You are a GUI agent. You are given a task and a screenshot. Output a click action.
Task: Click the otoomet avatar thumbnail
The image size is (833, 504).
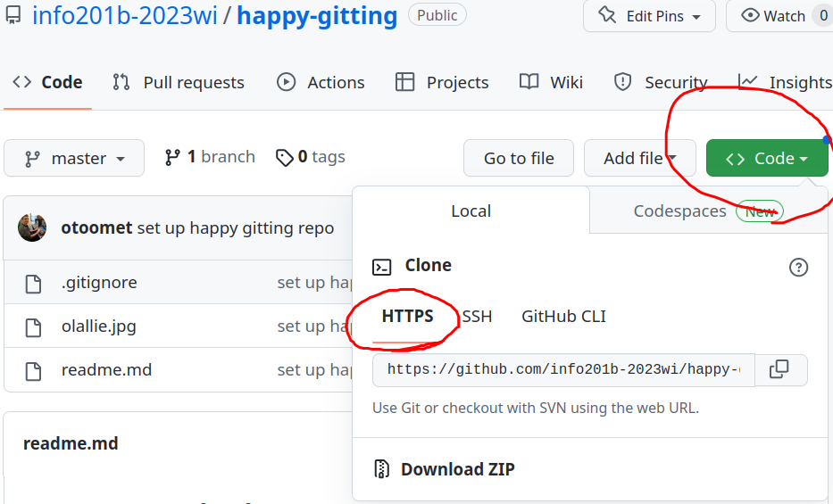point(32,227)
